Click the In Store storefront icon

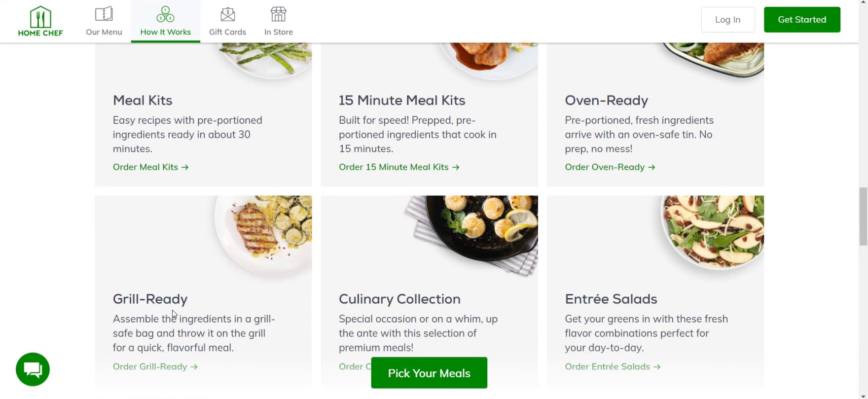click(x=278, y=14)
